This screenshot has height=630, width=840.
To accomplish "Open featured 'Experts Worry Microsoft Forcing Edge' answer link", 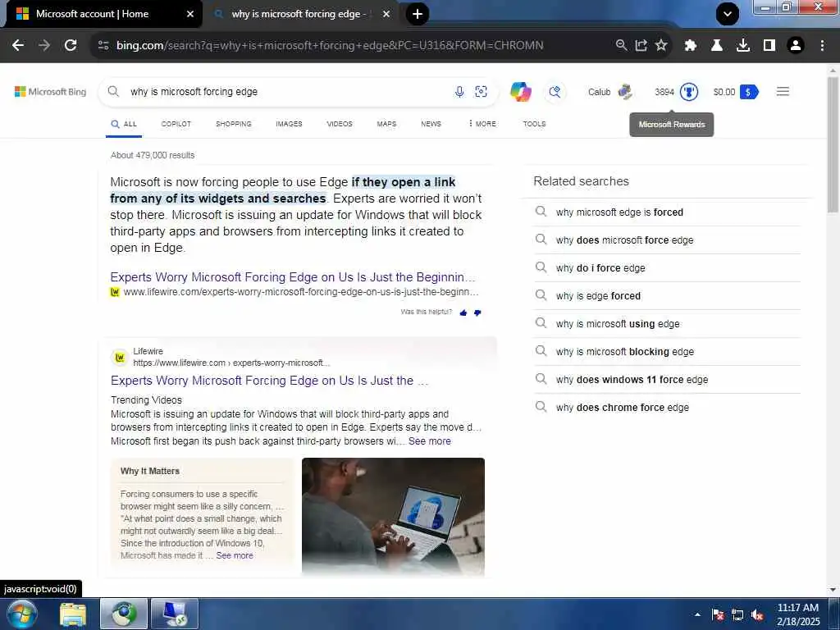I will pos(293,277).
